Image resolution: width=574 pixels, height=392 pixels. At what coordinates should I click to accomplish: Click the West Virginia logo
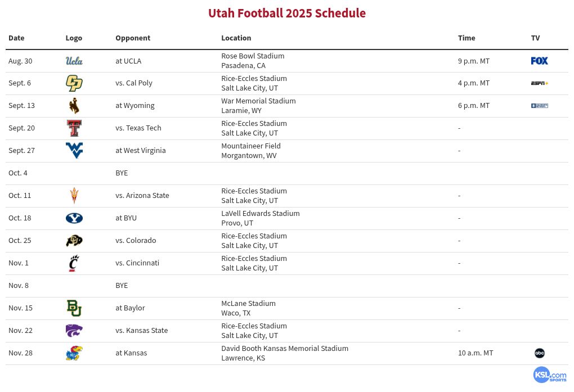point(74,150)
